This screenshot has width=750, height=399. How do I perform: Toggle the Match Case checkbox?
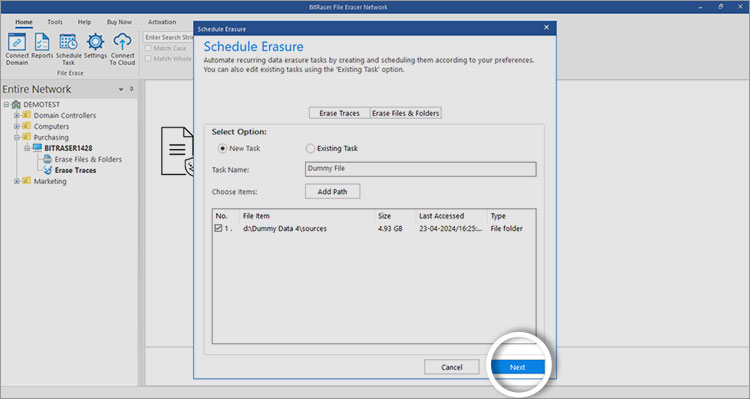tap(148, 48)
